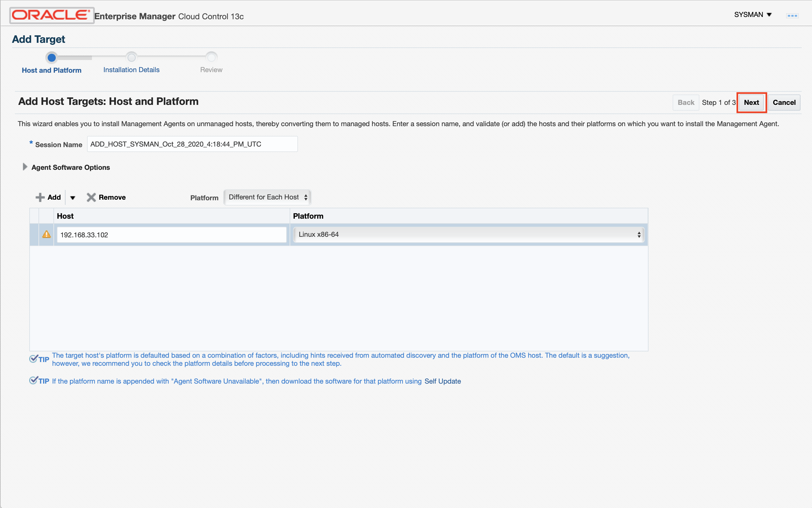
Task: Select the Host and Platform step circle
Action: 52,57
